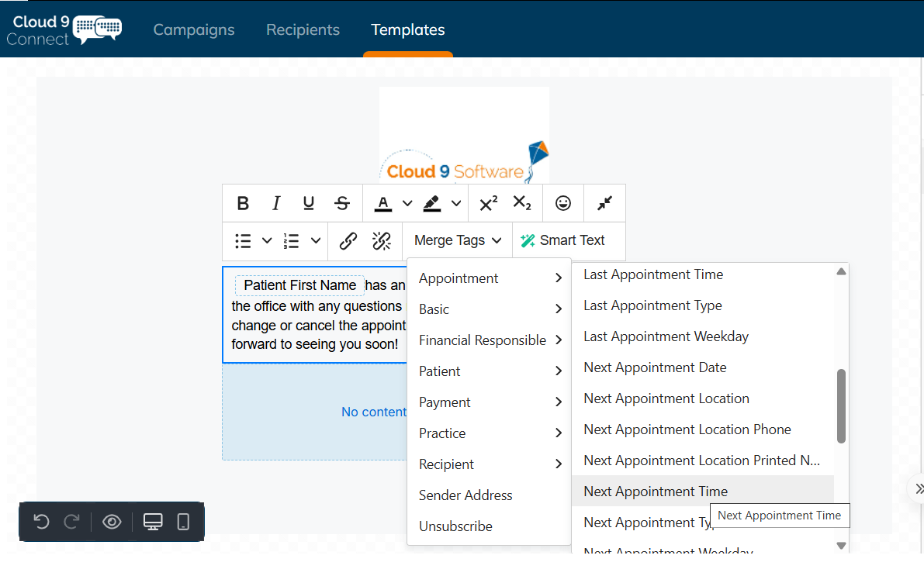This screenshot has height=576, width=924.
Task: Insert an emoji from the toolbar
Action: 562,202
